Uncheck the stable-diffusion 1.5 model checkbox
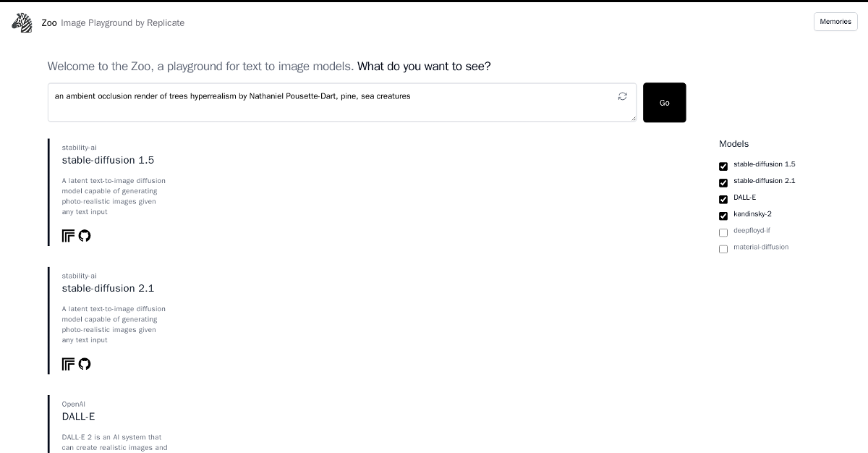This screenshot has height=453, width=868. tap(723, 166)
